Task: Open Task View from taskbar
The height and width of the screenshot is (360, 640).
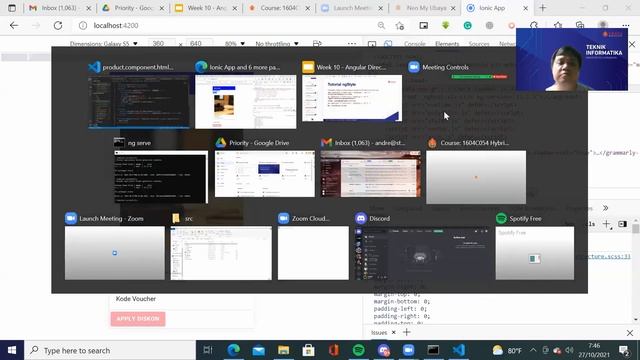Action: pyautogui.click(x=208, y=350)
